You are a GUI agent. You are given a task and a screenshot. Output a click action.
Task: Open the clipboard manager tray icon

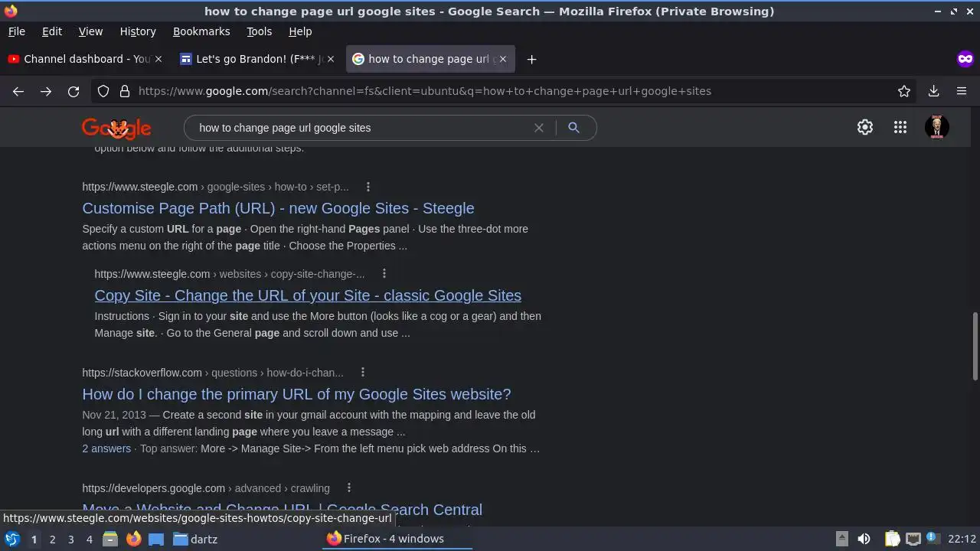pyautogui.click(x=892, y=539)
